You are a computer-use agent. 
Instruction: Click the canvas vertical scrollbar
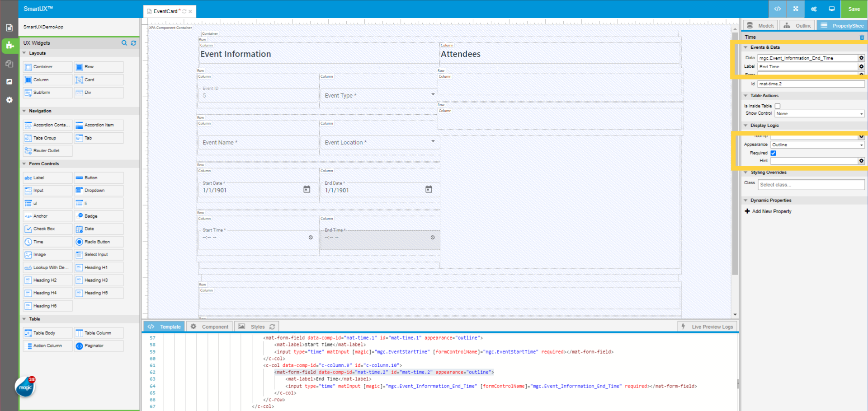[735, 154]
